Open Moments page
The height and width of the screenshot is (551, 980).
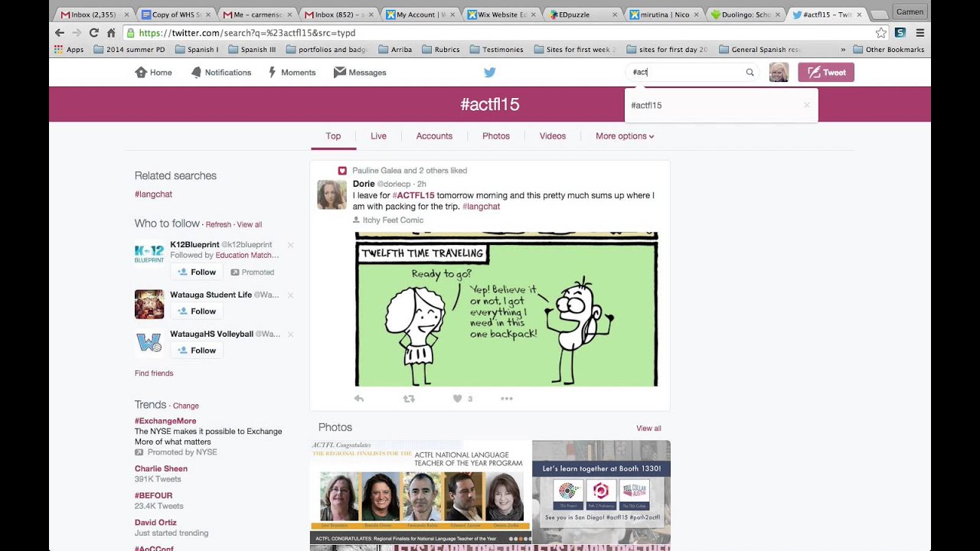tap(292, 73)
